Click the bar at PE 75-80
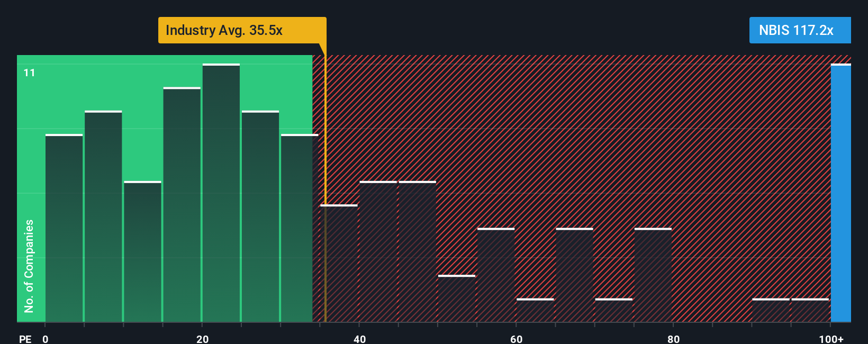Screen dimensions: 868x344 pyautogui.click(x=653, y=275)
